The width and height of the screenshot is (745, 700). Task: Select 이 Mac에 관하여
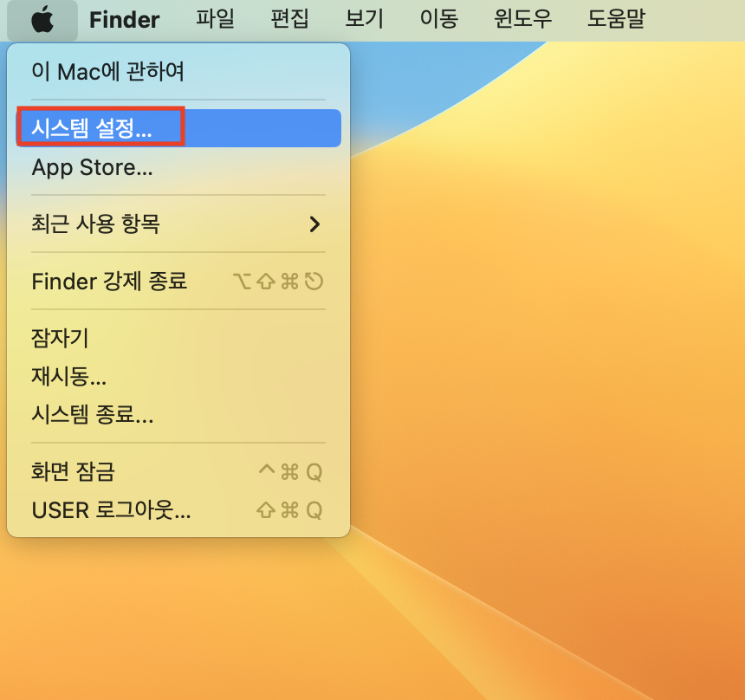click(x=178, y=72)
